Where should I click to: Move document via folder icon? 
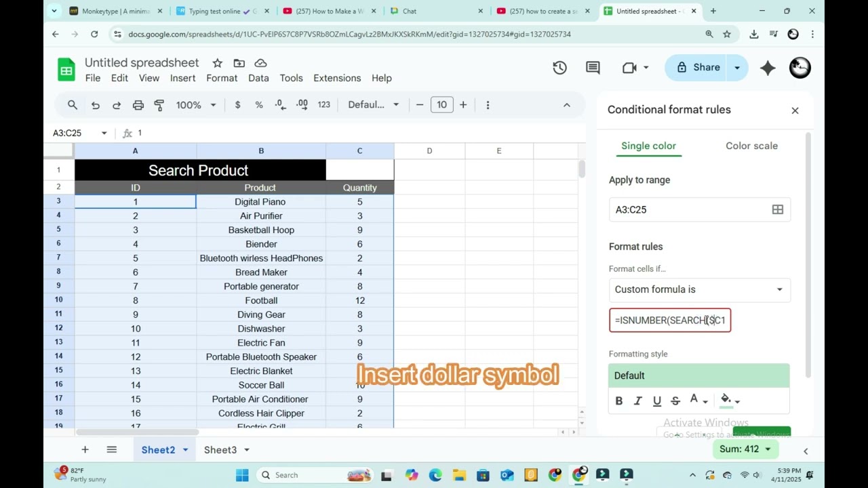point(239,63)
